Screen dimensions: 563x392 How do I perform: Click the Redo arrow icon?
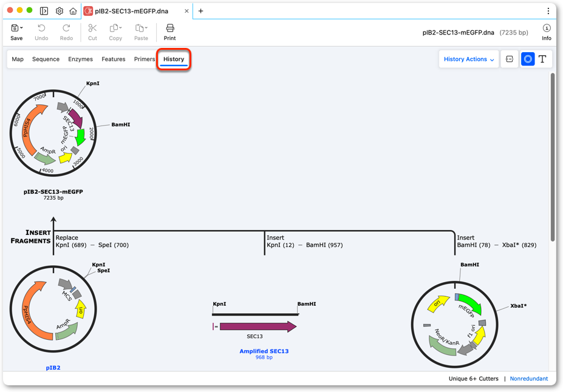tap(66, 29)
